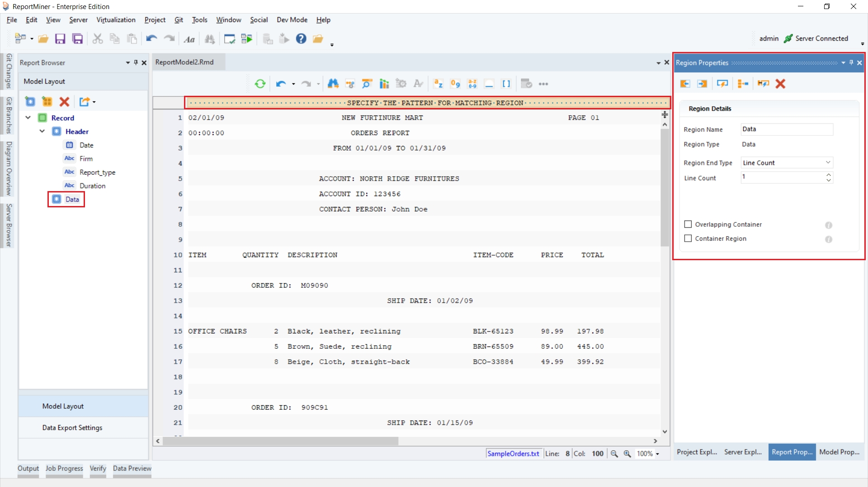868x487 pixels.
Task: Enable the Overlapping Container checkbox
Action: (x=688, y=224)
